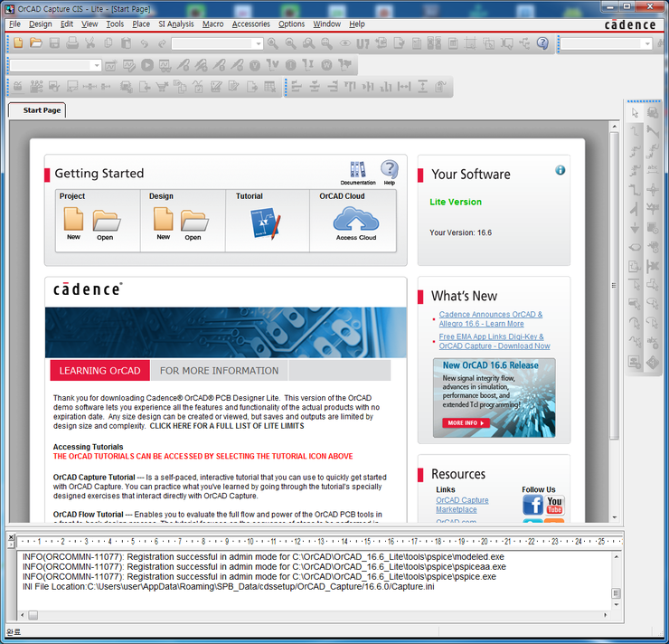Click the Save diskette toolbar icon
Screen dimensions: 669x644
(x=54, y=43)
